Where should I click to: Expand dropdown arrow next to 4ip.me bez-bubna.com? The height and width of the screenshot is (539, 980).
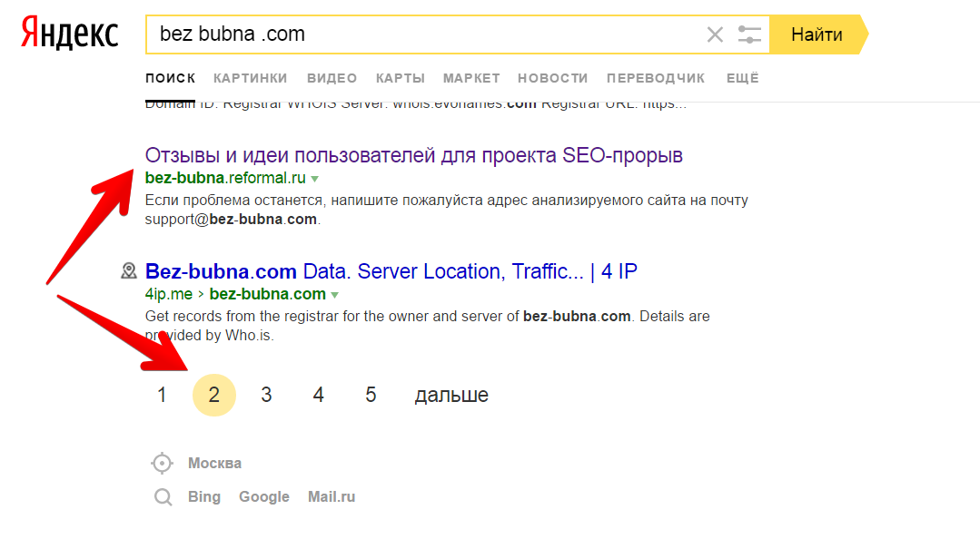[x=335, y=295]
